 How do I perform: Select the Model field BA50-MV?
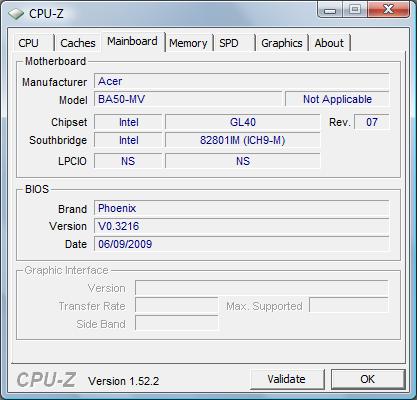point(188,99)
